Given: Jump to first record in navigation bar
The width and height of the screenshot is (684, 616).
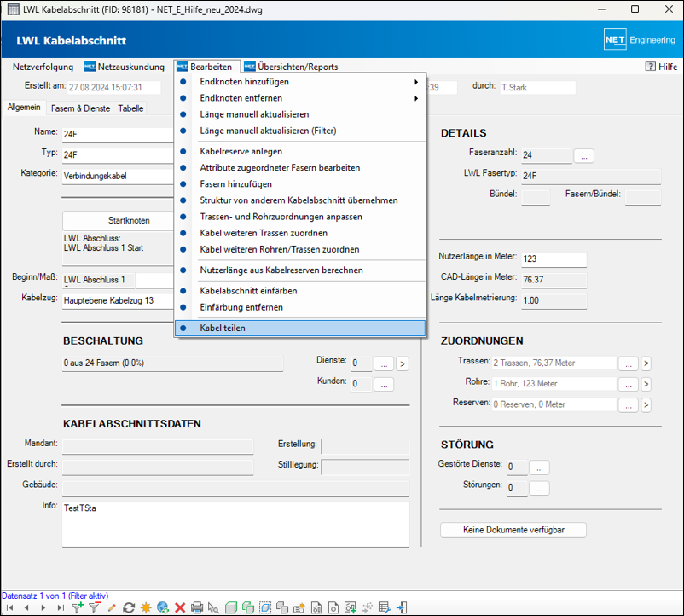Looking at the screenshot, I should [x=9, y=607].
